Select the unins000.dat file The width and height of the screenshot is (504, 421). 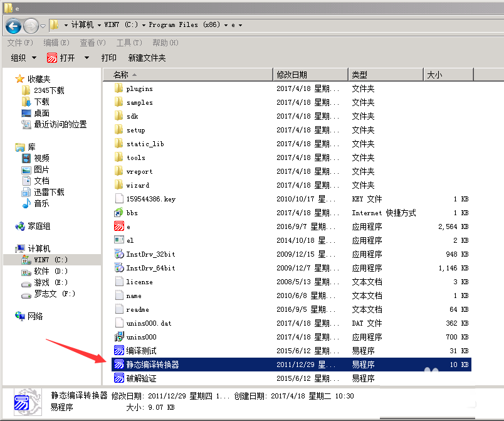pyautogui.click(x=149, y=323)
